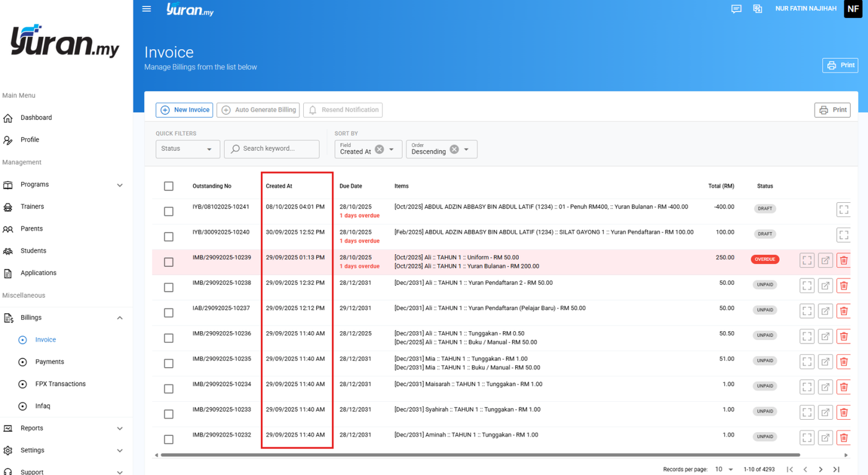Delete invoice IMB/29092025-10239 with trash icon
The width and height of the screenshot is (868, 475).
point(843,260)
